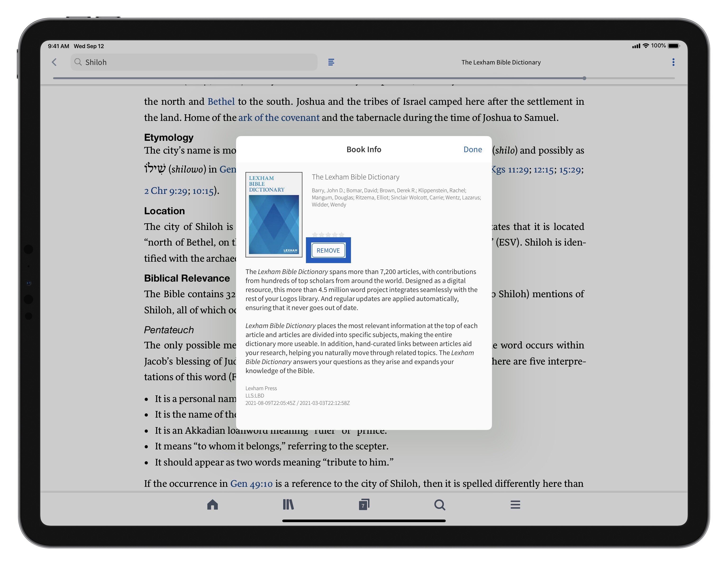Show open tabs icon with 7
The width and height of the screenshot is (728, 566).
coord(364,504)
